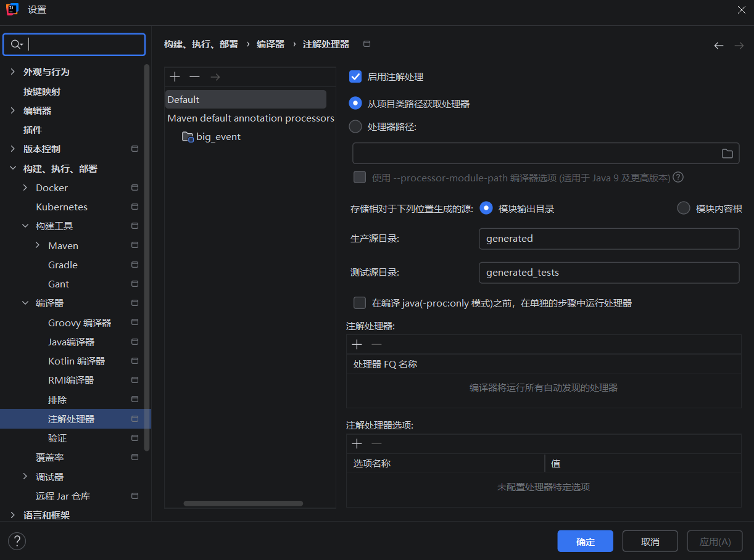
Task: Remove profile with the minus icon
Action: (194, 76)
